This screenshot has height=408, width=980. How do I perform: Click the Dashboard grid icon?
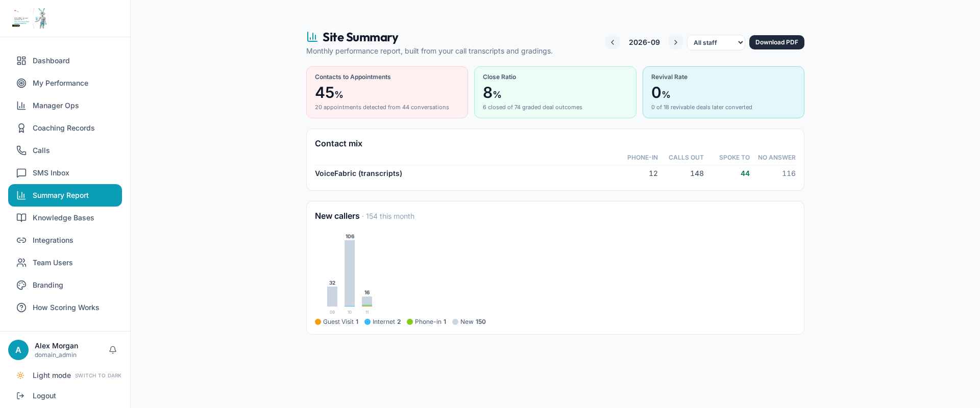(x=21, y=61)
